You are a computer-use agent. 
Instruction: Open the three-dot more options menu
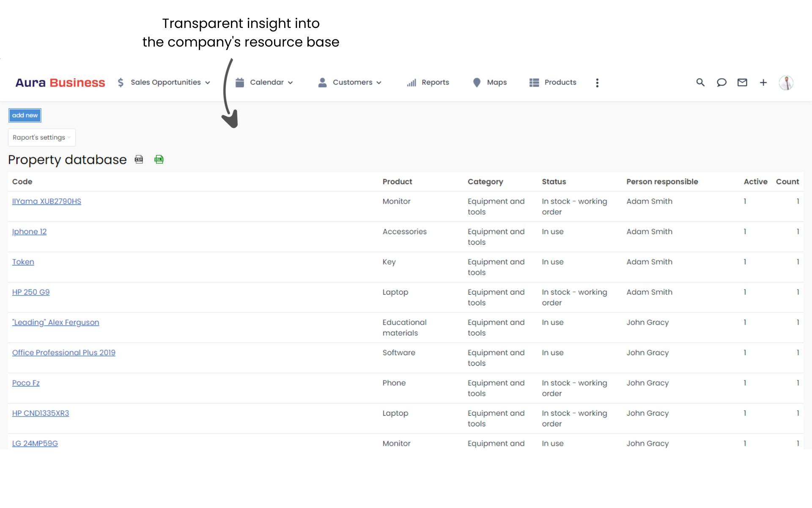point(597,83)
